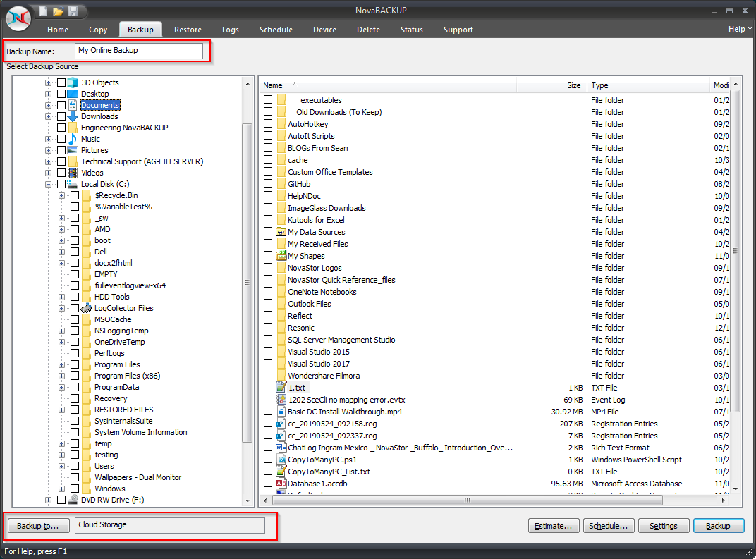Image resolution: width=756 pixels, height=559 pixels.
Task: Enable the Program Files folder checkbox
Action: pyautogui.click(x=75, y=364)
